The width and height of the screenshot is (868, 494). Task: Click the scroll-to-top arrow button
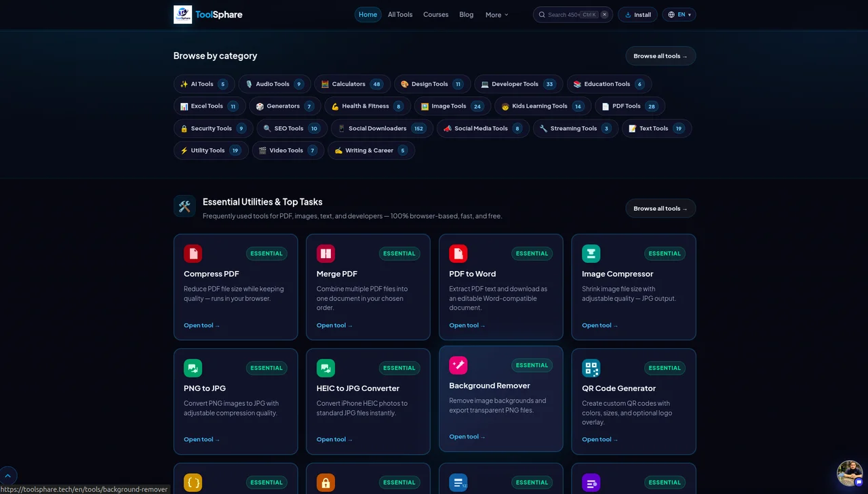tap(8, 475)
